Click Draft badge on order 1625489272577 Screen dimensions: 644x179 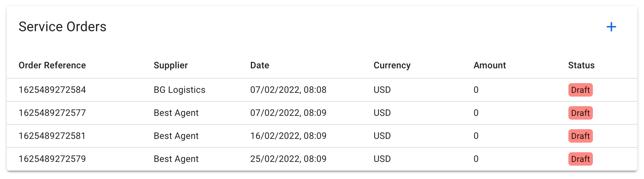pos(580,113)
